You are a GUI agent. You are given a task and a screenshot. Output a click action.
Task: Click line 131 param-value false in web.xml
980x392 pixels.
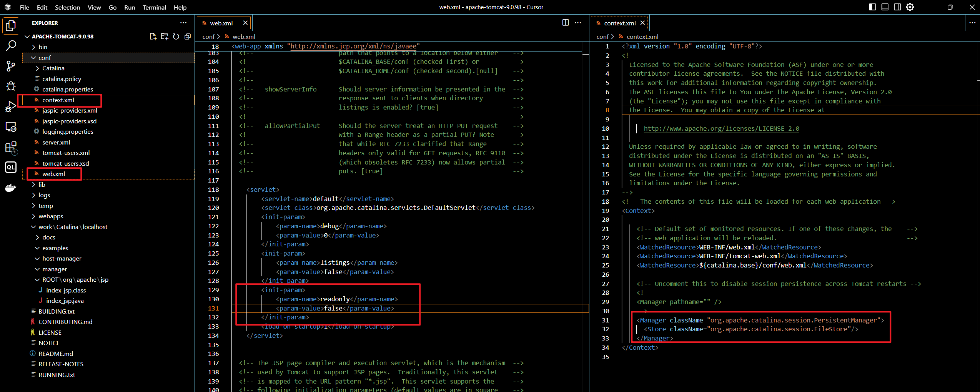tap(335, 308)
